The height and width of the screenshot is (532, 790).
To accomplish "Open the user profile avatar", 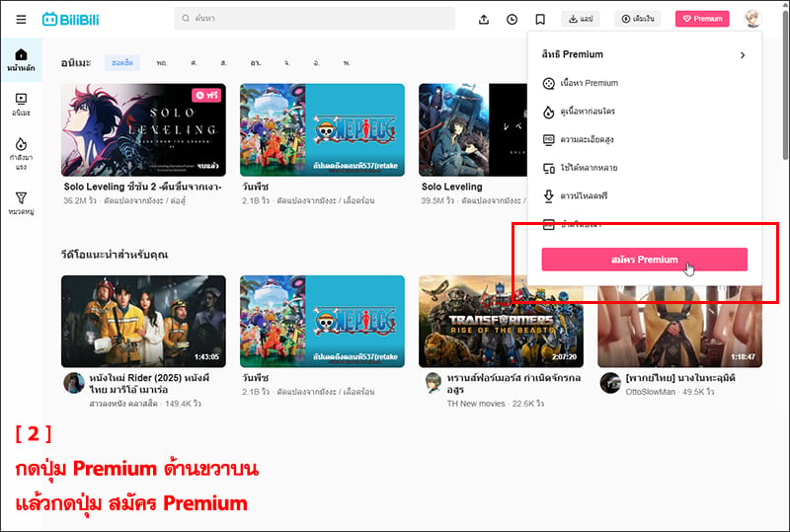I will 752,19.
